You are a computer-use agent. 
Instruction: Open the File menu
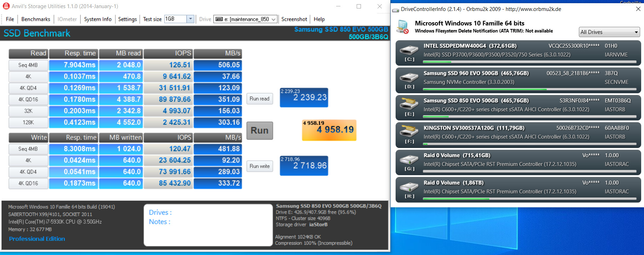tap(10, 19)
